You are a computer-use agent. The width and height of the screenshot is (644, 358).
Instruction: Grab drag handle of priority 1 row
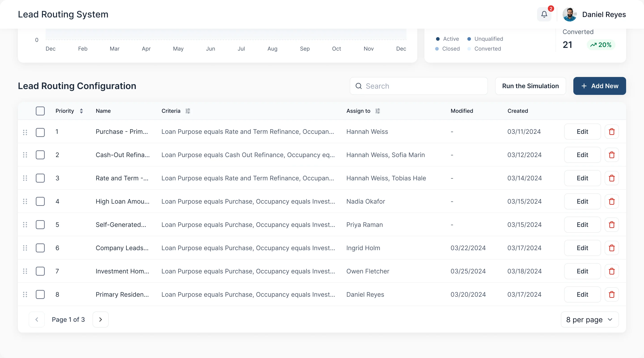click(x=25, y=132)
